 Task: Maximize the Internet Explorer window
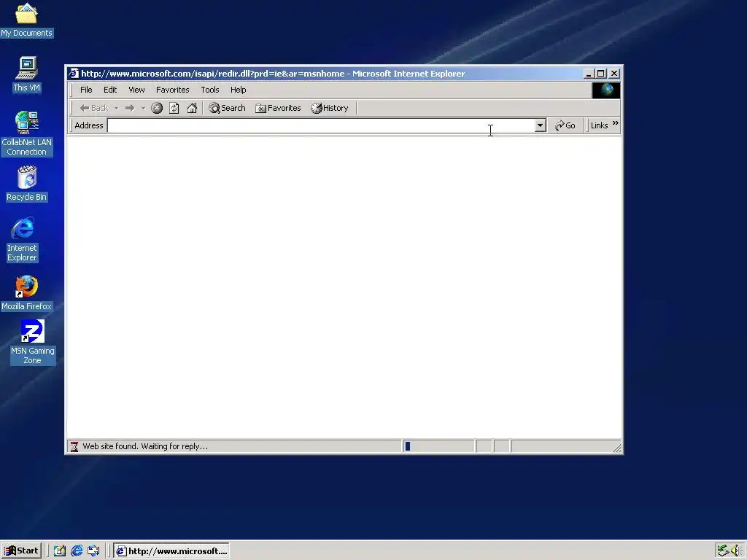(x=601, y=74)
